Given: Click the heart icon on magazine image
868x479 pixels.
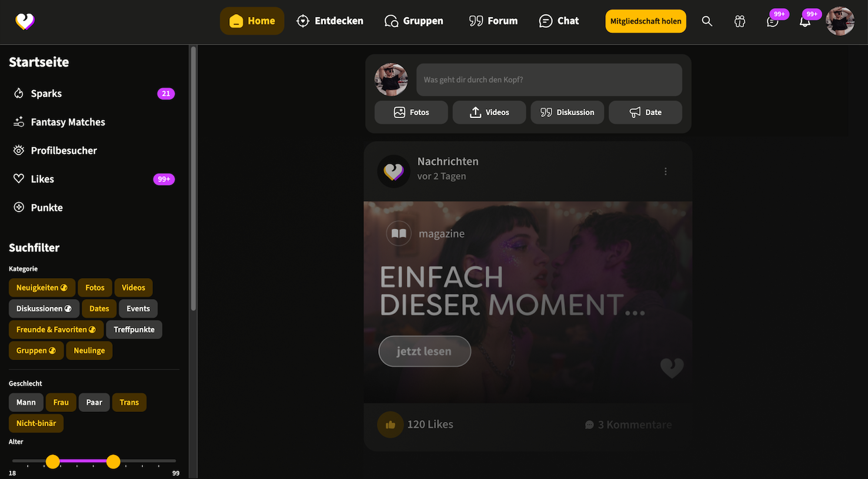Looking at the screenshot, I should (672, 368).
